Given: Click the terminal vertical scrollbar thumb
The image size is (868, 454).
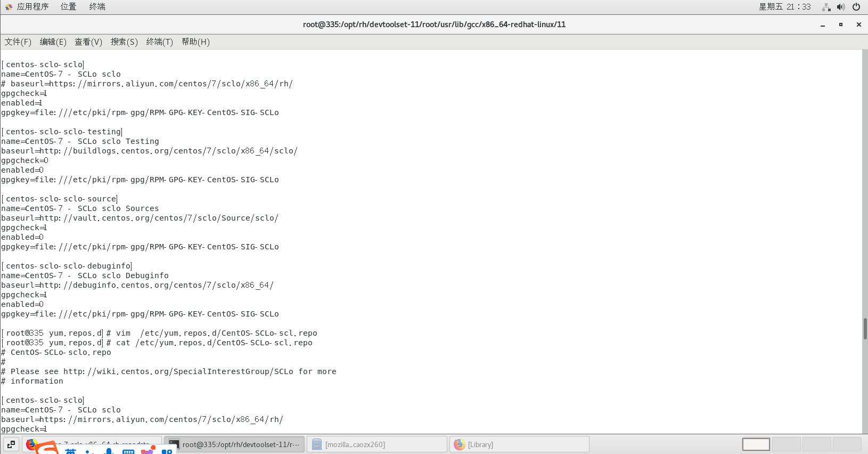Looking at the screenshot, I should 865,328.
